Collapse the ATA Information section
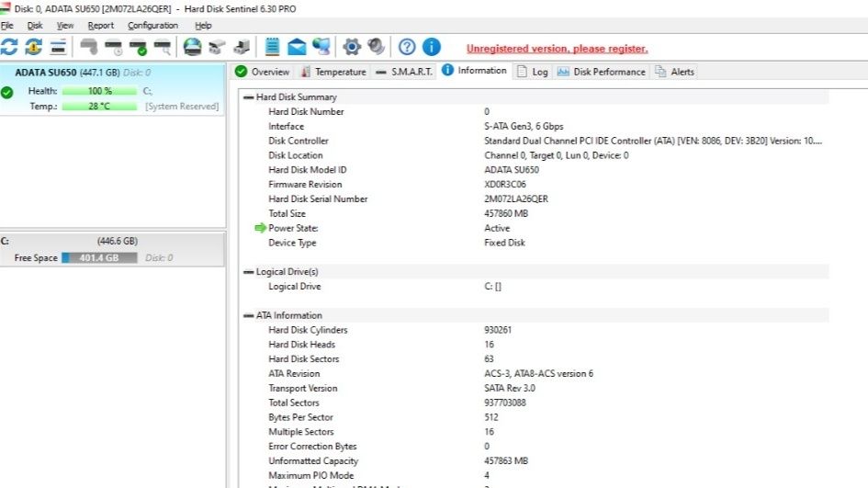 point(249,315)
